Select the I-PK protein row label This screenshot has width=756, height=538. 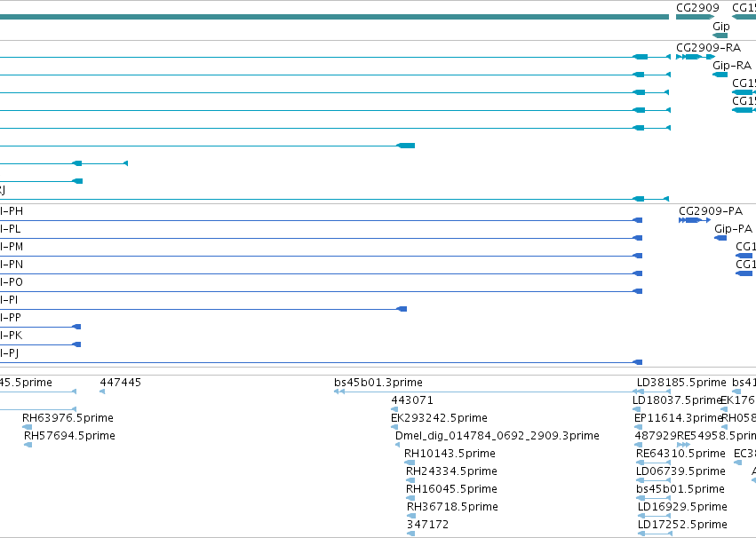11,336
